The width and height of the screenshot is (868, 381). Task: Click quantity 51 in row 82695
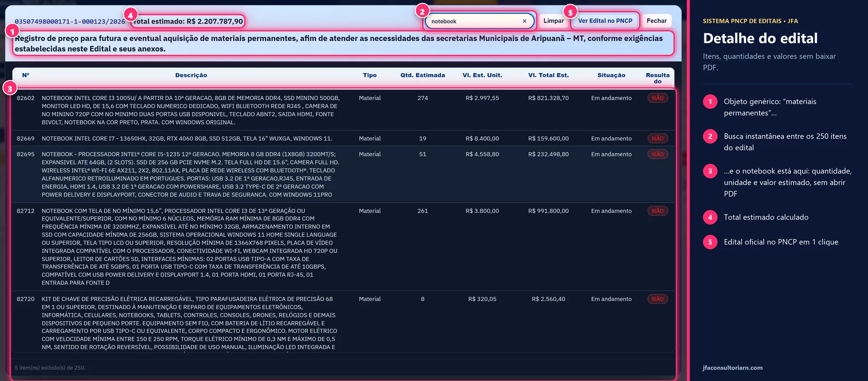(x=423, y=154)
